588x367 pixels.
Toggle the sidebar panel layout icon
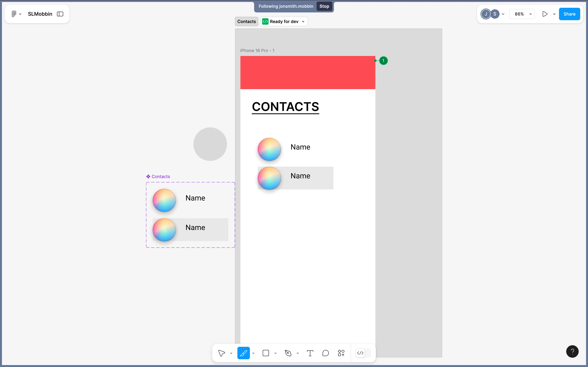coord(60,14)
